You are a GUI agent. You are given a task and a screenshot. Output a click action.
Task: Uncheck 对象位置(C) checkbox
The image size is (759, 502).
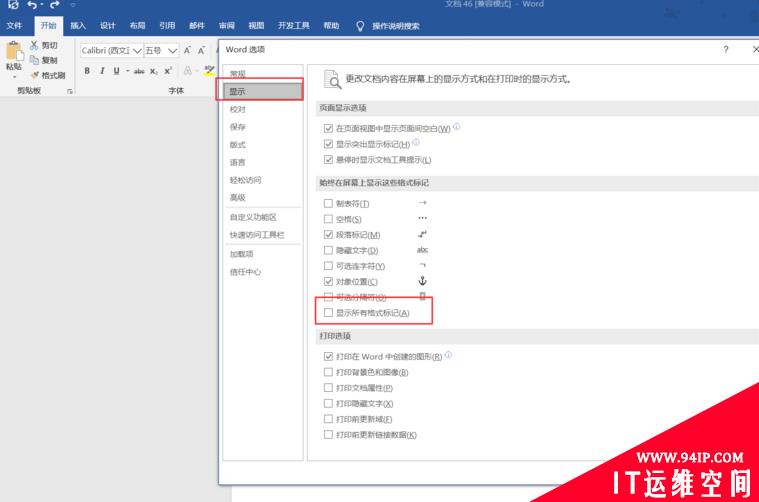tap(328, 281)
